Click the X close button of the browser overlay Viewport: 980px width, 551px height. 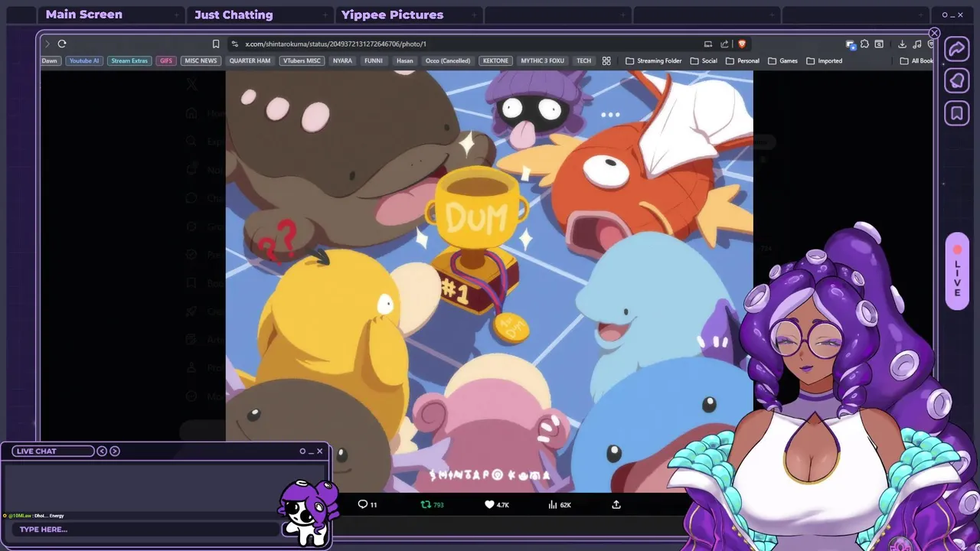pos(934,33)
